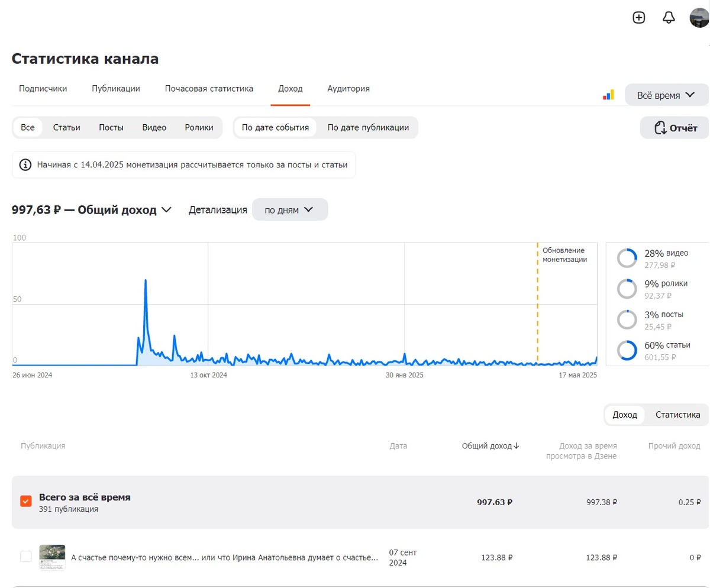This screenshot has width=710, height=588.
Task: Open notifications bell icon
Action: pos(669,18)
